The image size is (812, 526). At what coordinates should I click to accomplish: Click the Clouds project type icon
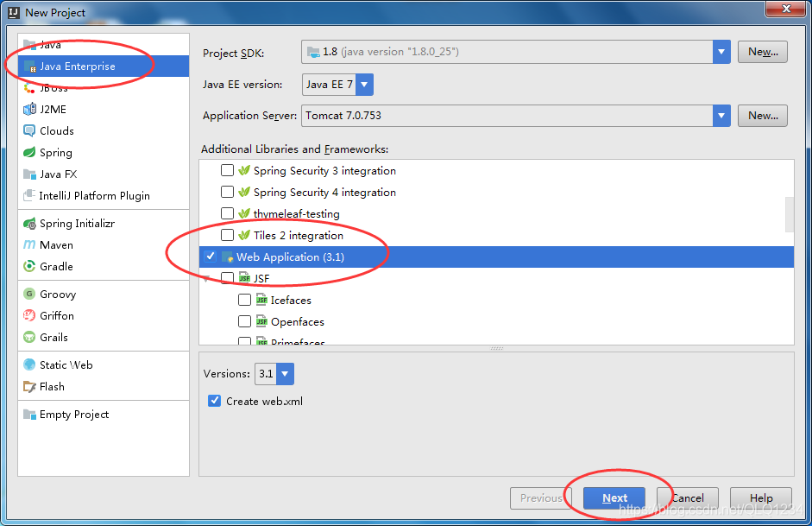[x=29, y=131]
